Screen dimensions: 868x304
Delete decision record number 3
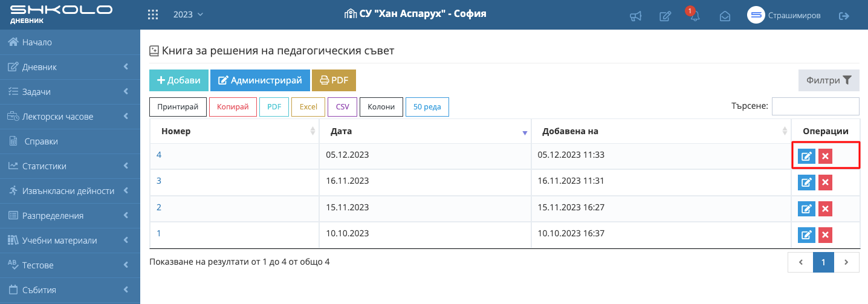pos(825,183)
